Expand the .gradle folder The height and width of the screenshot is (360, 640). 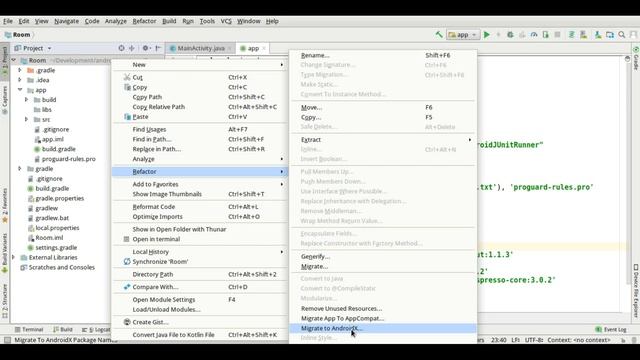tap(20, 70)
